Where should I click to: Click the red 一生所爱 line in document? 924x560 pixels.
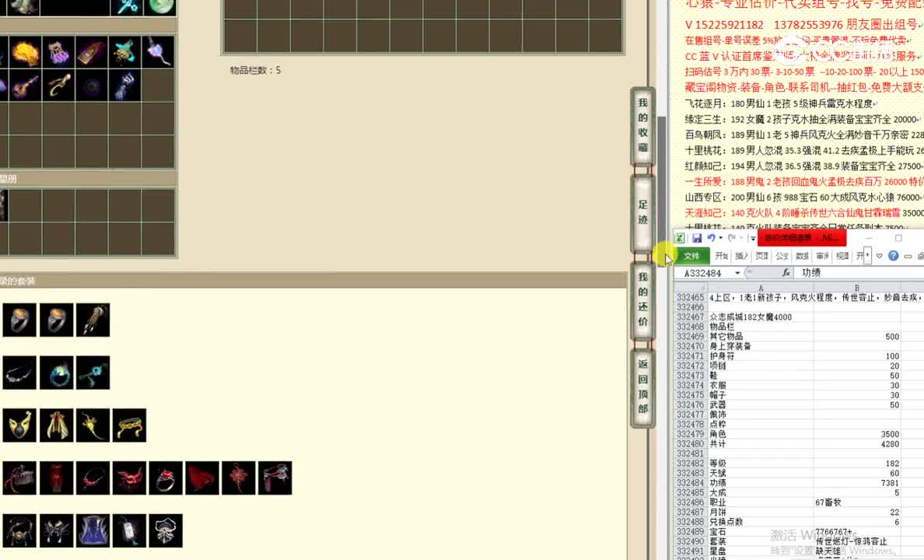click(804, 181)
